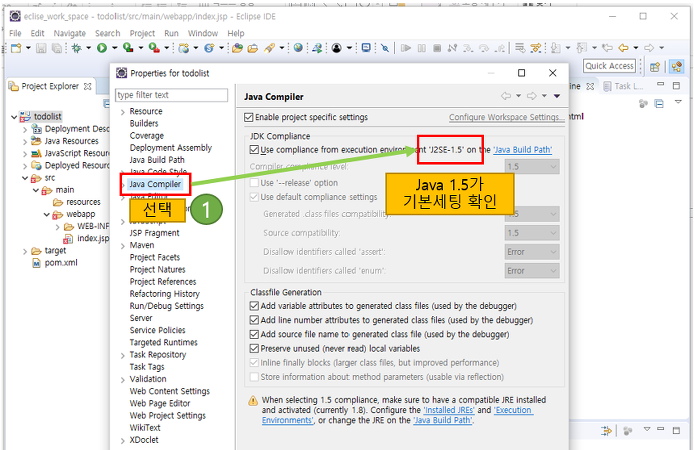Open Compiler compliance level dropdown
694x450 pixels.
pyautogui.click(x=532, y=166)
